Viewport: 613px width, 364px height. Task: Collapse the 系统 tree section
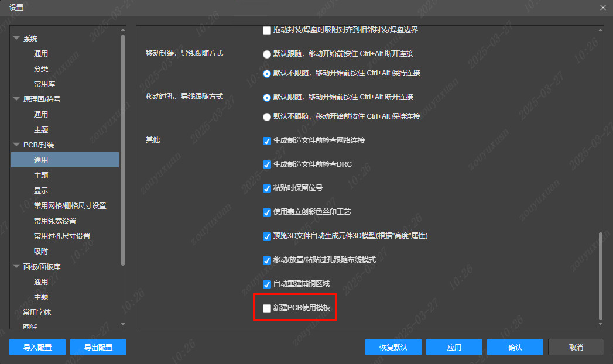pos(17,38)
